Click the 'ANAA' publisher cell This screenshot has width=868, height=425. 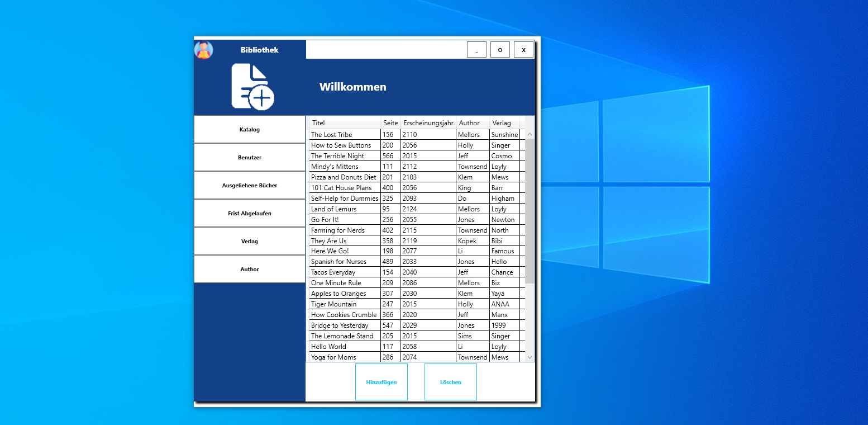(x=505, y=304)
